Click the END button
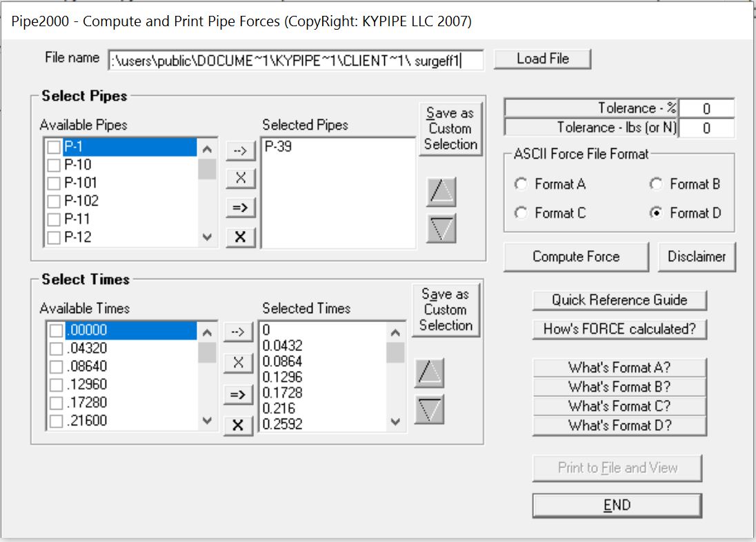 [617, 505]
